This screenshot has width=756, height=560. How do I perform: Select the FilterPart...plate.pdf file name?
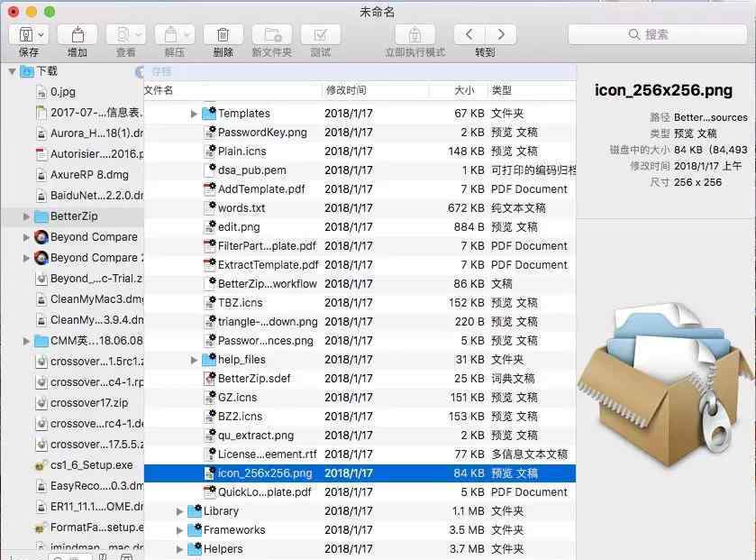click(x=267, y=246)
